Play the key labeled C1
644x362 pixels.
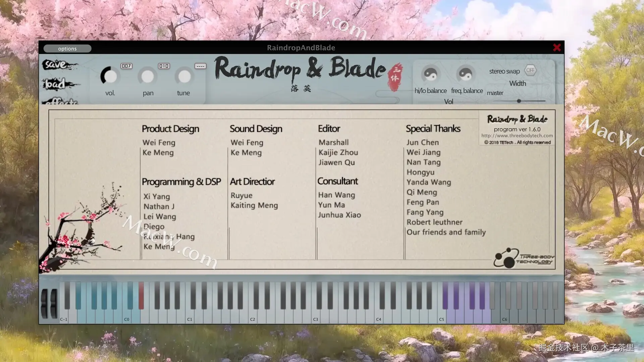[x=190, y=315]
